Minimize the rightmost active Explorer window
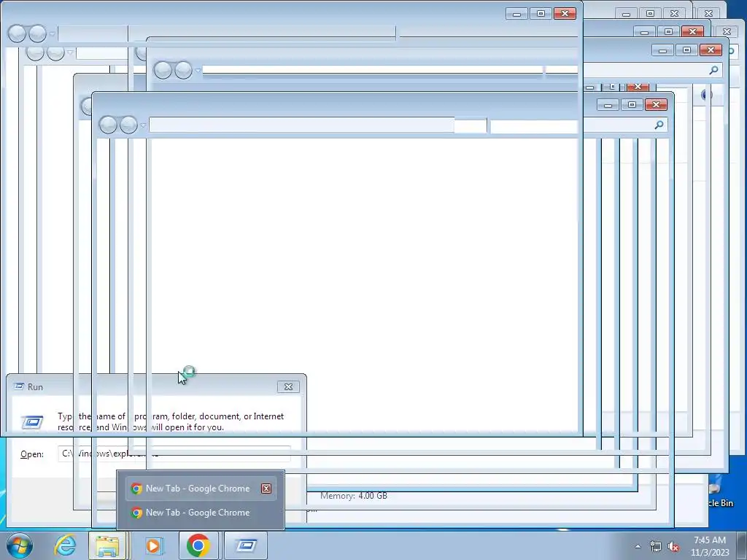The width and height of the screenshot is (747, 560). tap(662, 50)
